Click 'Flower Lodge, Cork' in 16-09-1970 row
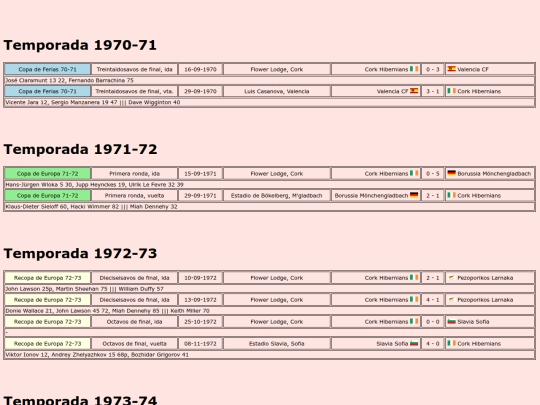The image size is (540, 405). [277, 69]
